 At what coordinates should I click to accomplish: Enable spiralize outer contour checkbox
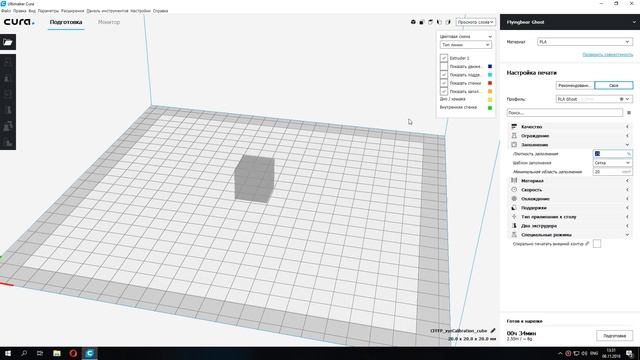(x=597, y=244)
